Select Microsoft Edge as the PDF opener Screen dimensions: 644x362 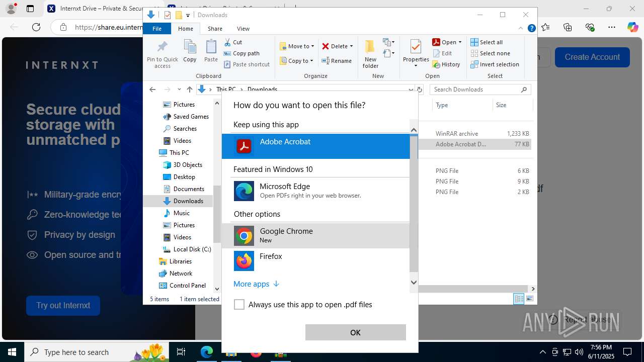coord(316,191)
